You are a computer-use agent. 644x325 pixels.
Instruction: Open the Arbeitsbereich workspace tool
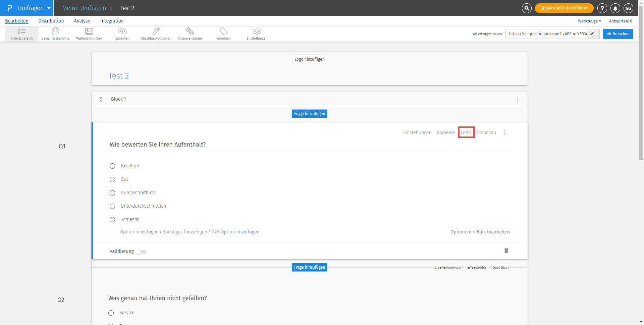click(22, 34)
